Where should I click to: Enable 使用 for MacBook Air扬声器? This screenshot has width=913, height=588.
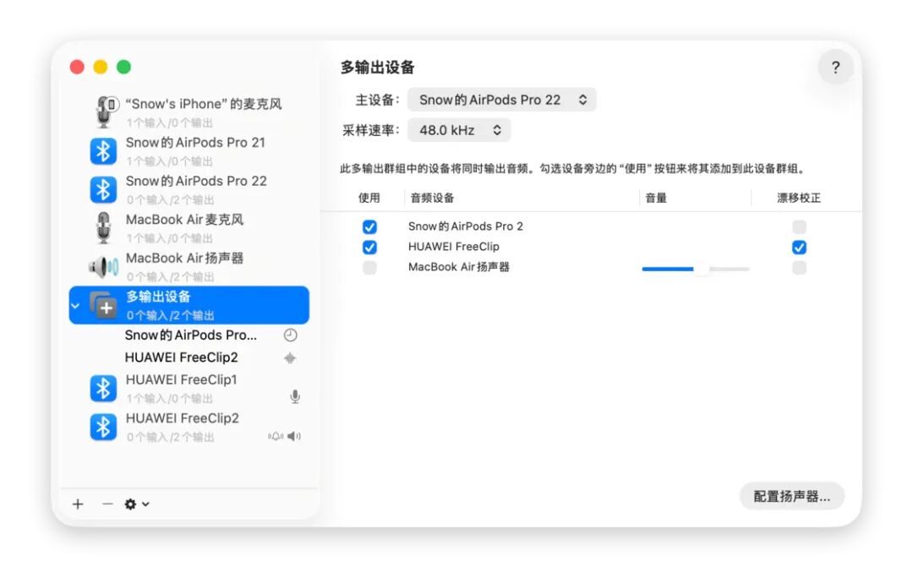click(369, 268)
